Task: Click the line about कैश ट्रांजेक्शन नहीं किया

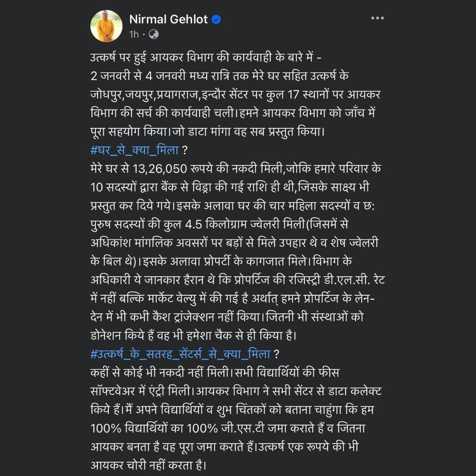Action: point(227,317)
